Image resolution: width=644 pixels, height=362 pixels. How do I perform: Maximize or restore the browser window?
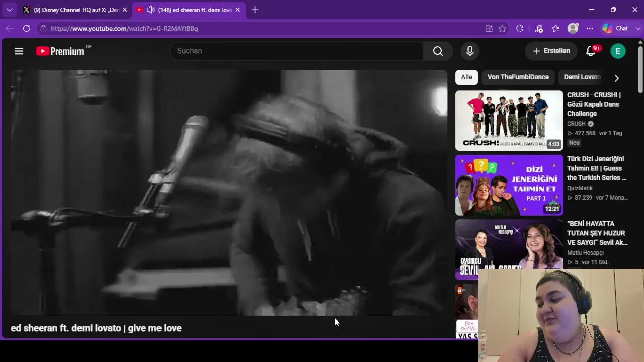point(613,10)
